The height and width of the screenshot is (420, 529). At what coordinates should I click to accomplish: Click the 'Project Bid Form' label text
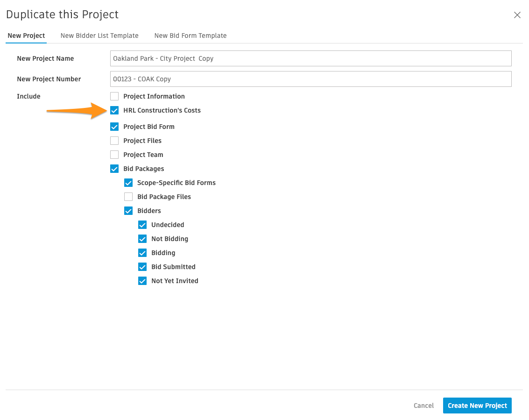[149, 127]
